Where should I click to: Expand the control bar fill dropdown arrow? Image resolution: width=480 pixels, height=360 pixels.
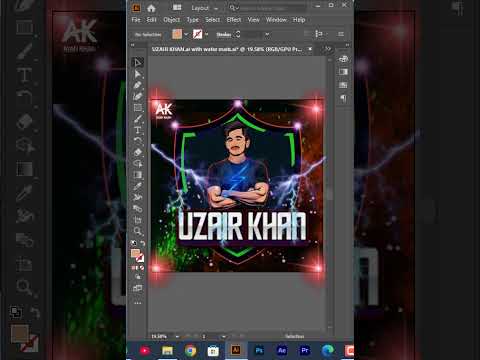(x=186, y=34)
